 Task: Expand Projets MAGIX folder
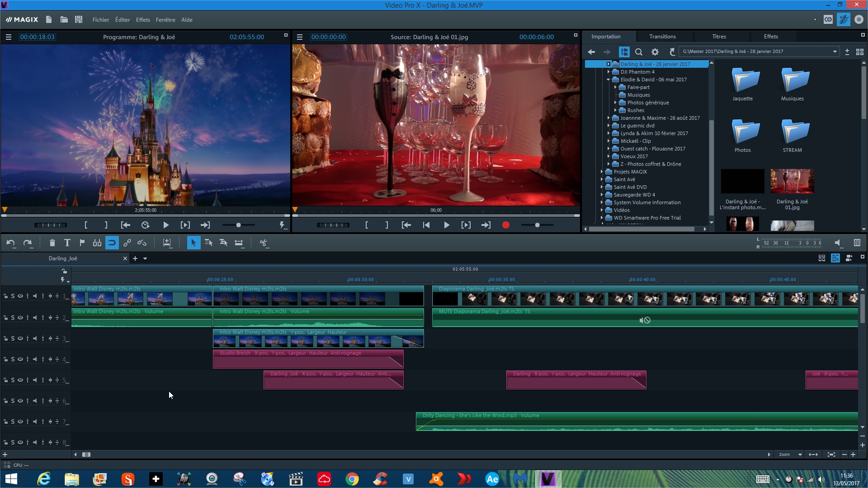(602, 172)
